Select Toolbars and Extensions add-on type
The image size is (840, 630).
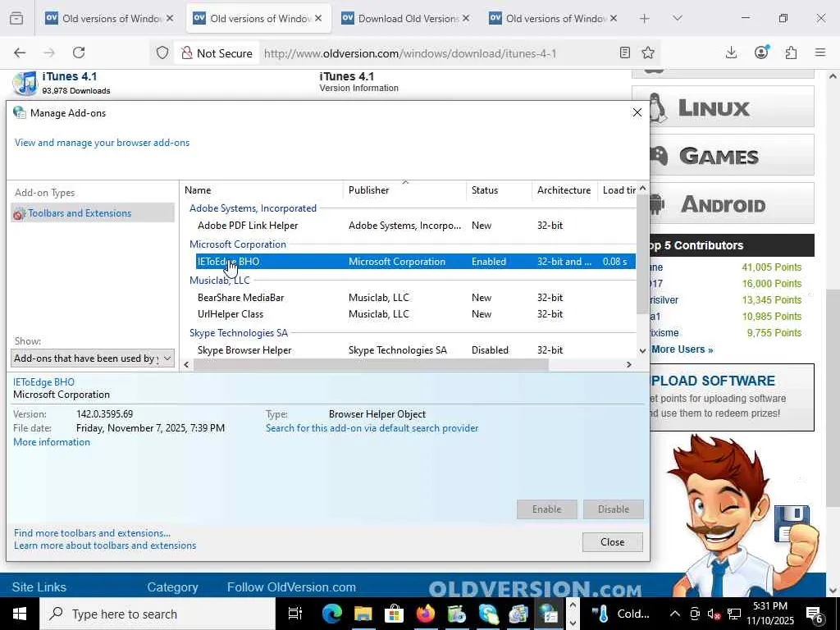click(x=92, y=212)
